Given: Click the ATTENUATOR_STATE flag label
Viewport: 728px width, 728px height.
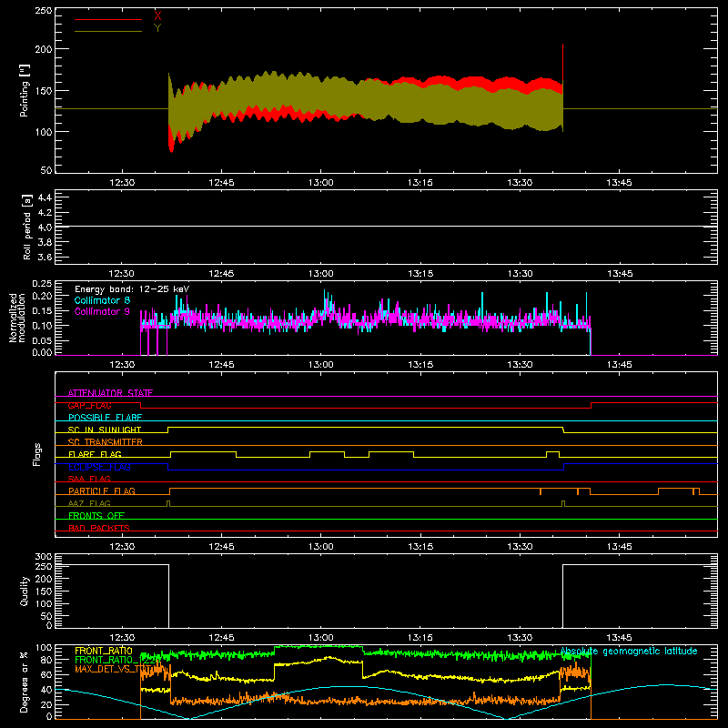Looking at the screenshot, I should (110, 393).
